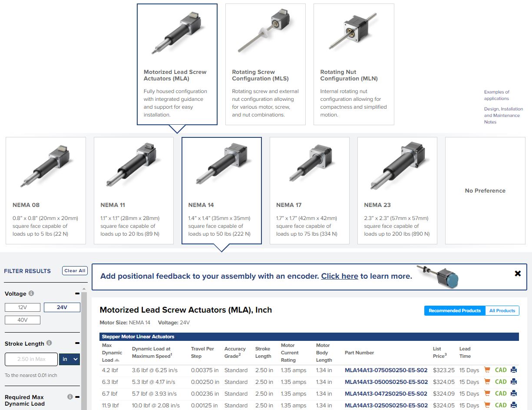
Task: Click the Stroke Length input field
Action: click(x=31, y=359)
